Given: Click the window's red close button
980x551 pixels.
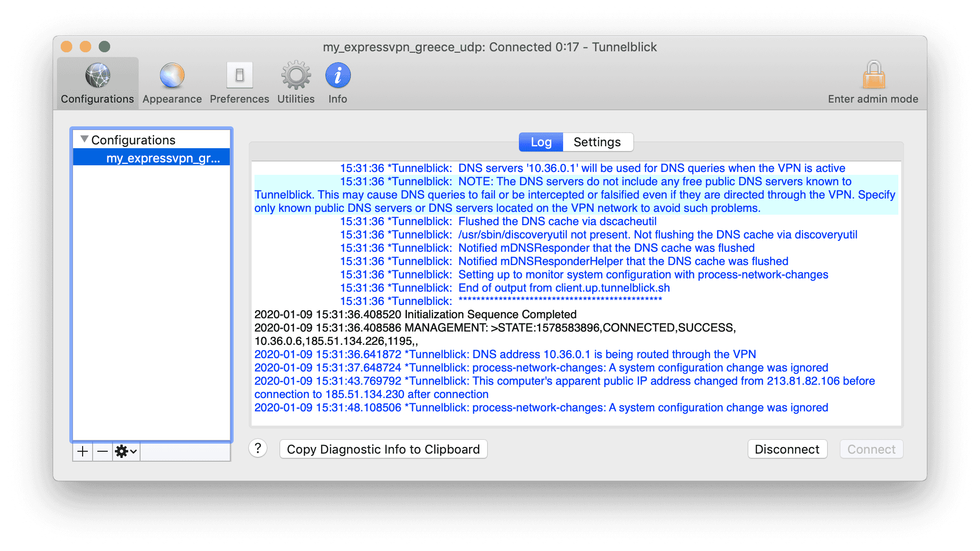Looking at the screenshot, I should pyautogui.click(x=66, y=47).
